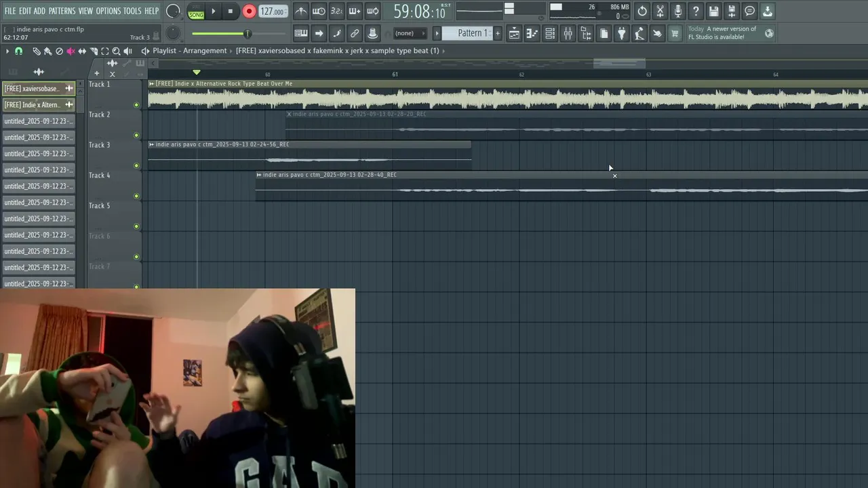Open the clip menu of the 02-24-56_REC clip

click(x=151, y=144)
